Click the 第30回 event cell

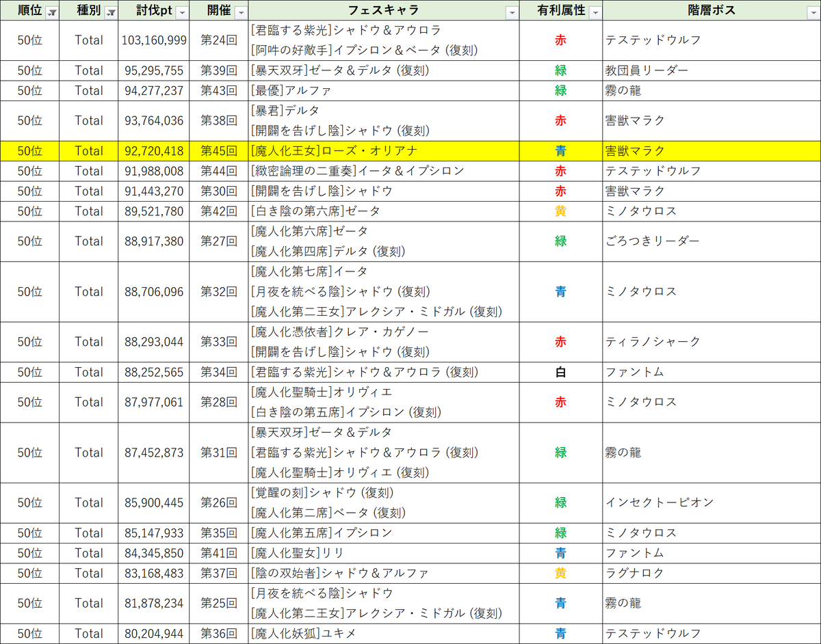[219, 191]
